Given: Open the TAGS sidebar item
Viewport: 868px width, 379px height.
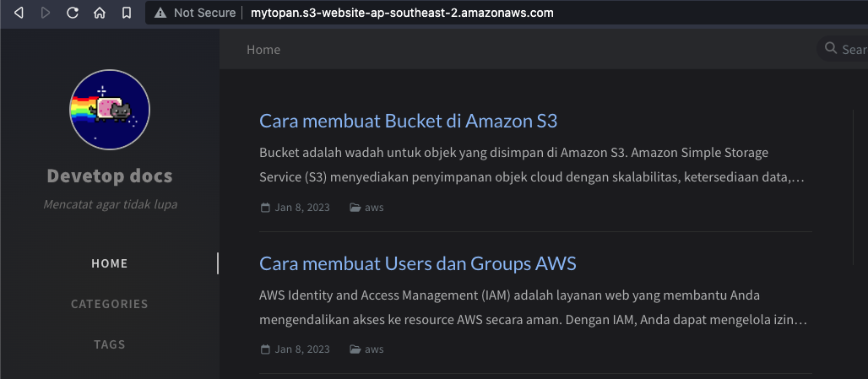Looking at the screenshot, I should click(110, 344).
